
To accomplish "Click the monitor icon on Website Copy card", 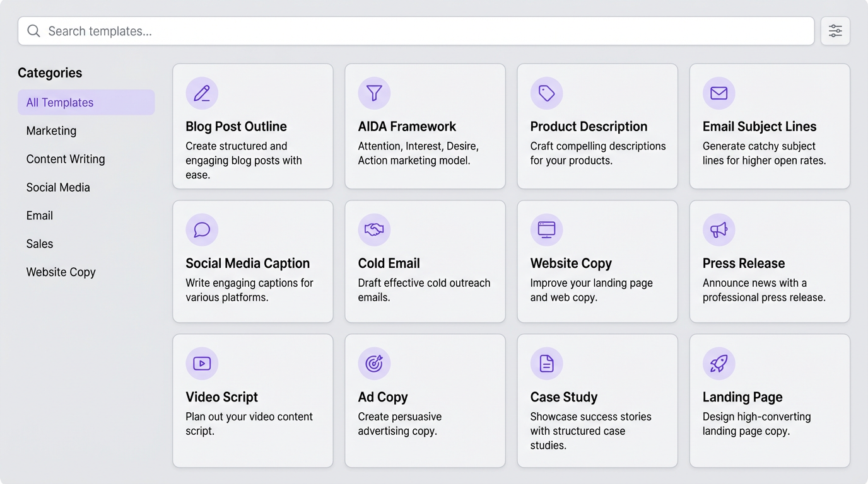I will 546,229.
